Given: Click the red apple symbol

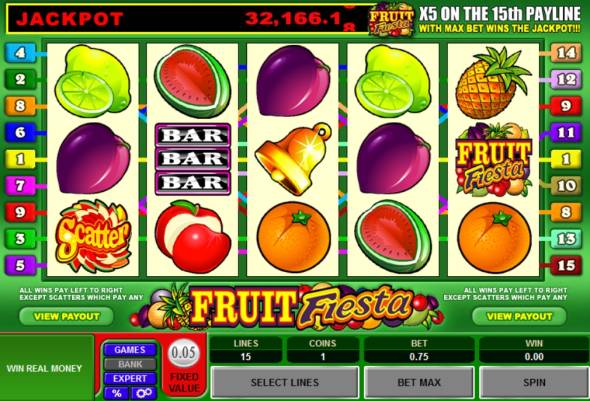Looking at the screenshot, I should click(193, 236).
